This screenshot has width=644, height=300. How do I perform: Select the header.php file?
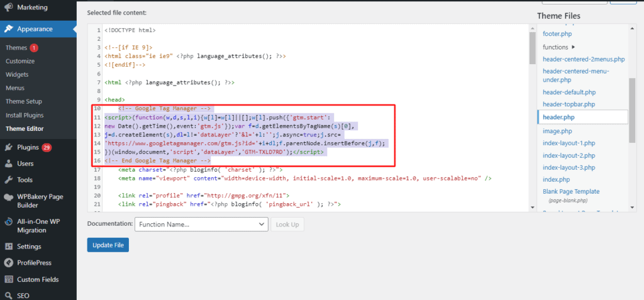pyautogui.click(x=582, y=117)
